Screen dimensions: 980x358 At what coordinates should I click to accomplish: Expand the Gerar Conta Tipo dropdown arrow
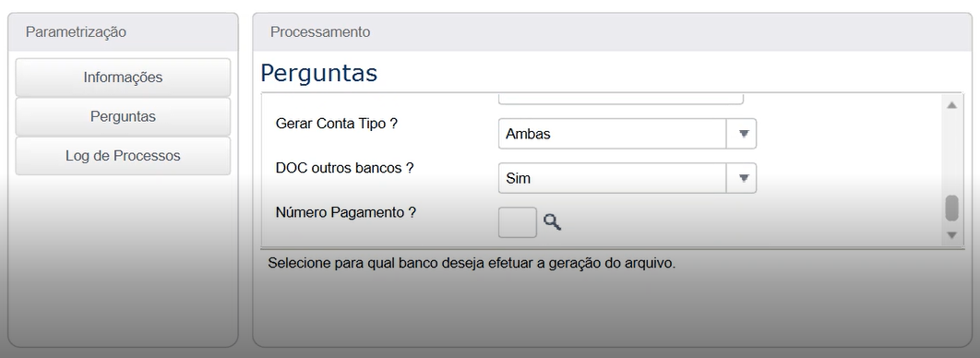pyautogui.click(x=743, y=134)
